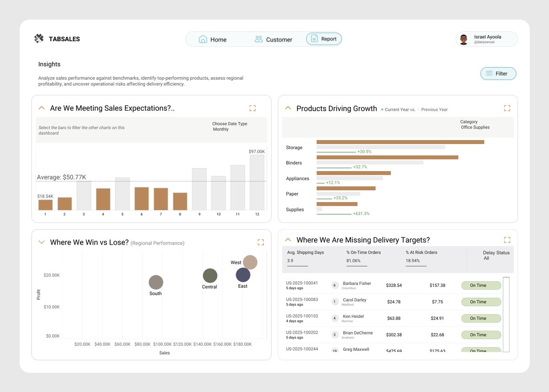Click Brian DeCherne's item count badge 3

click(335, 335)
